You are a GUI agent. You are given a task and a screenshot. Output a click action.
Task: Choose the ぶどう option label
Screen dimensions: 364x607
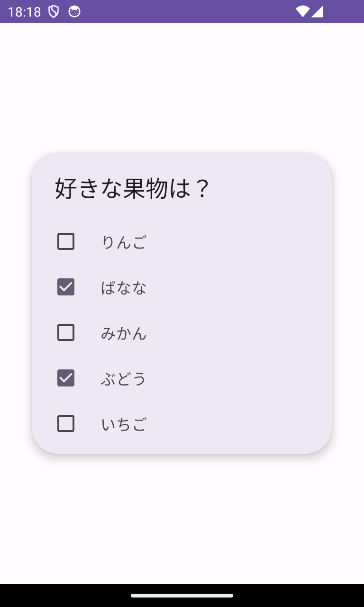[124, 378]
